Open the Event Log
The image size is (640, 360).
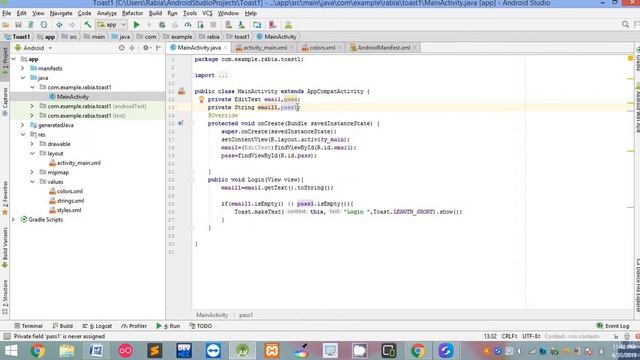[x=613, y=326]
